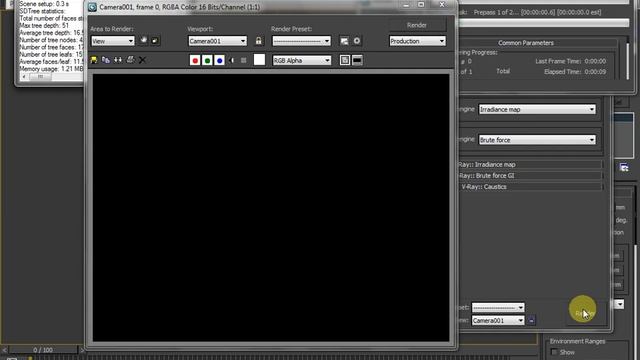Click scroll left arrow in log window

click(24, 77)
